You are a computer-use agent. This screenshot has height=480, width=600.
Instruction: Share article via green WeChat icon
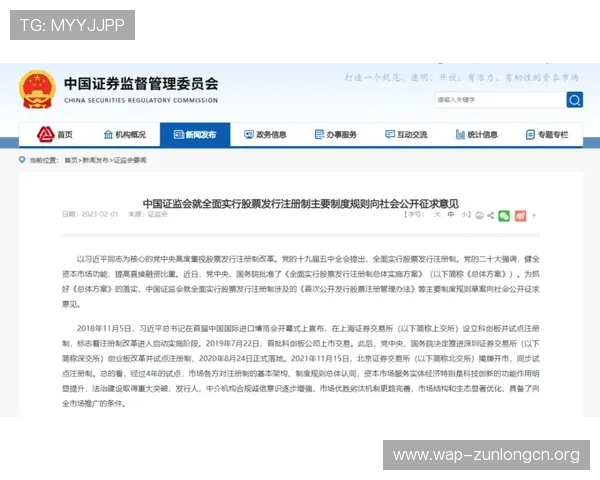pyautogui.click(x=504, y=216)
